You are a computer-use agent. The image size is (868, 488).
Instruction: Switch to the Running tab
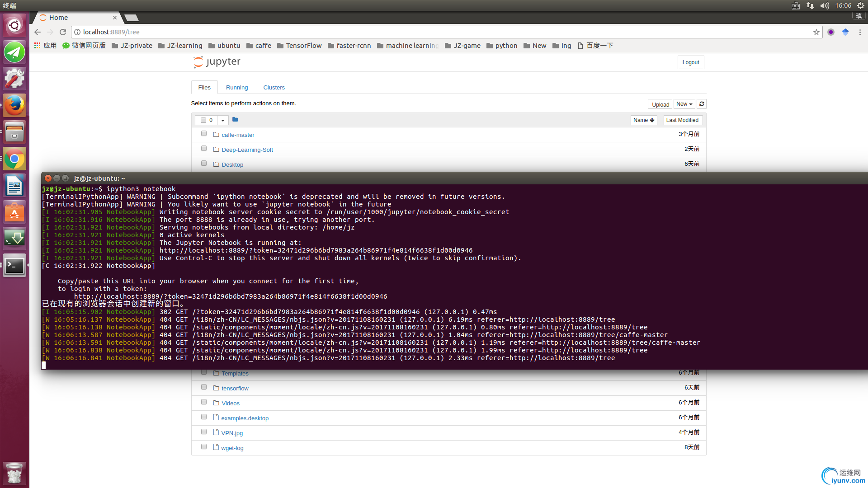click(x=237, y=87)
